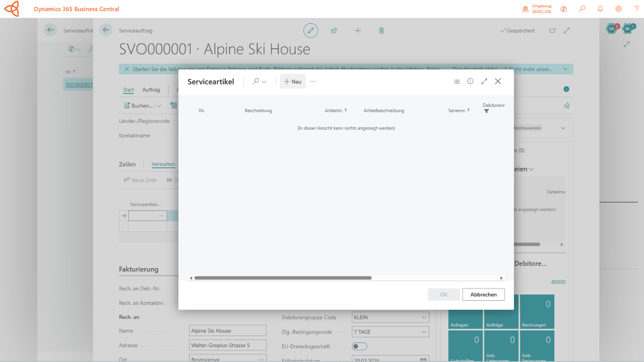Open Copilot icon in top bar
644x362 pixels.
coord(564,9)
